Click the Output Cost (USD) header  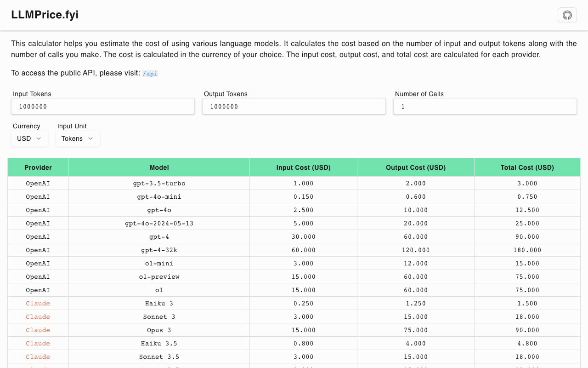[415, 167]
